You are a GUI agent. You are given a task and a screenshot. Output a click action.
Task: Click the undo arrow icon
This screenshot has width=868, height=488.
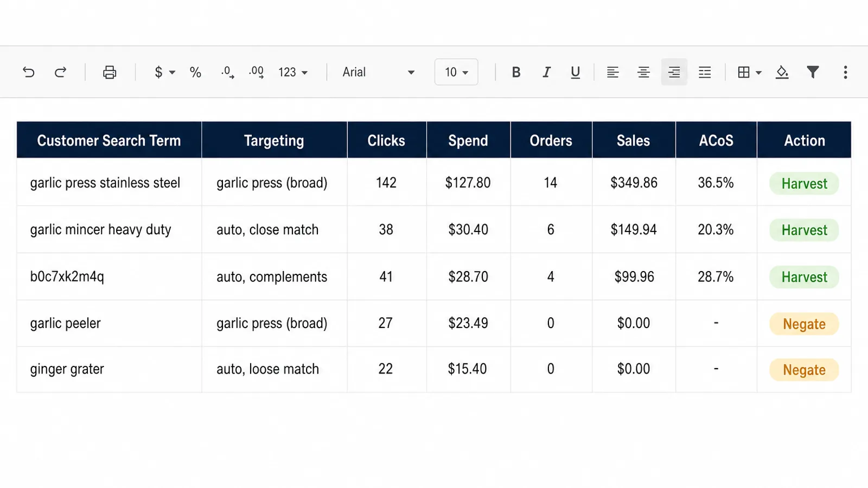(x=29, y=72)
